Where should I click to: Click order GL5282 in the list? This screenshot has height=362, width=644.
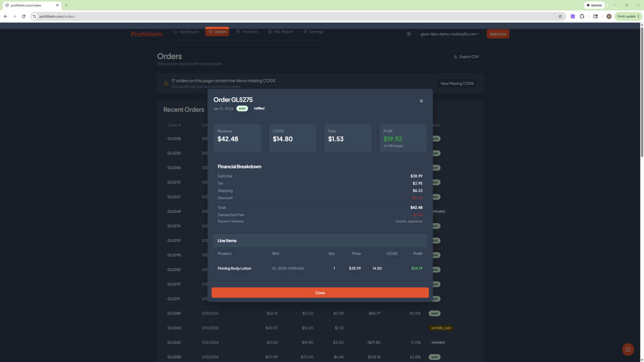174,270
